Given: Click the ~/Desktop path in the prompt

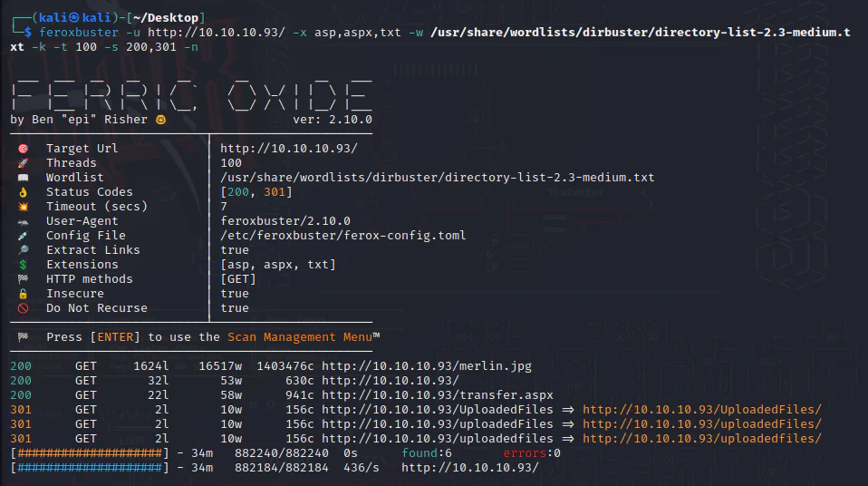Looking at the screenshot, I should click(166, 18).
